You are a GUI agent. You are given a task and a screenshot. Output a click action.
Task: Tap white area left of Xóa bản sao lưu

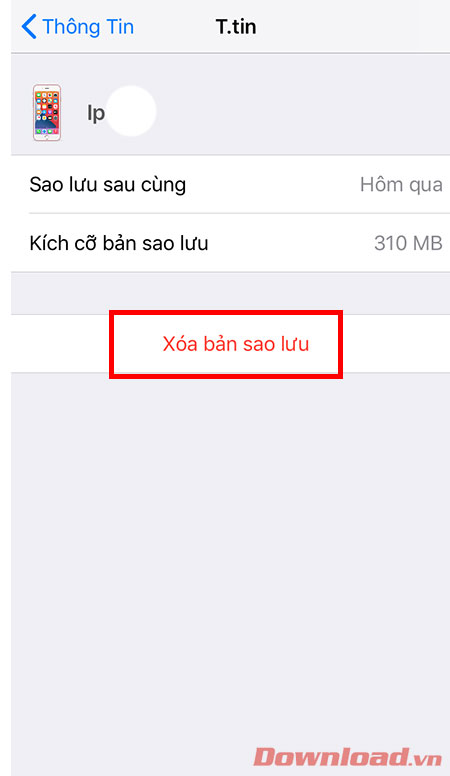[59, 344]
